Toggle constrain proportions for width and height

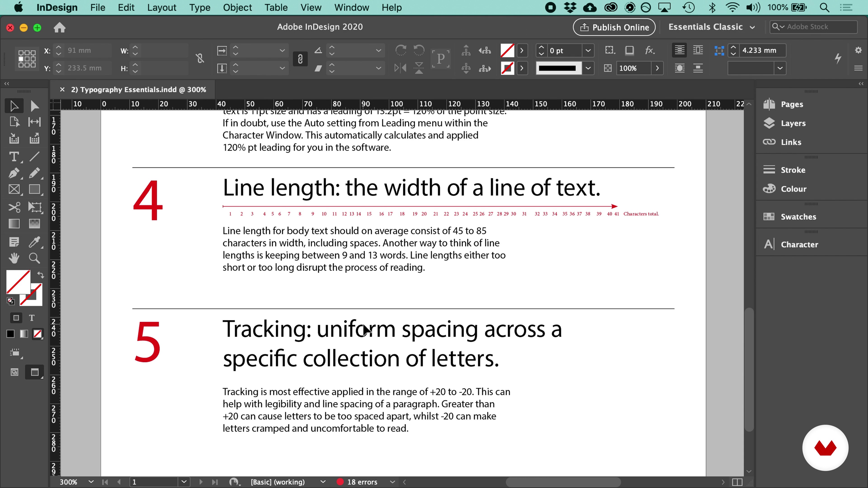(200, 59)
